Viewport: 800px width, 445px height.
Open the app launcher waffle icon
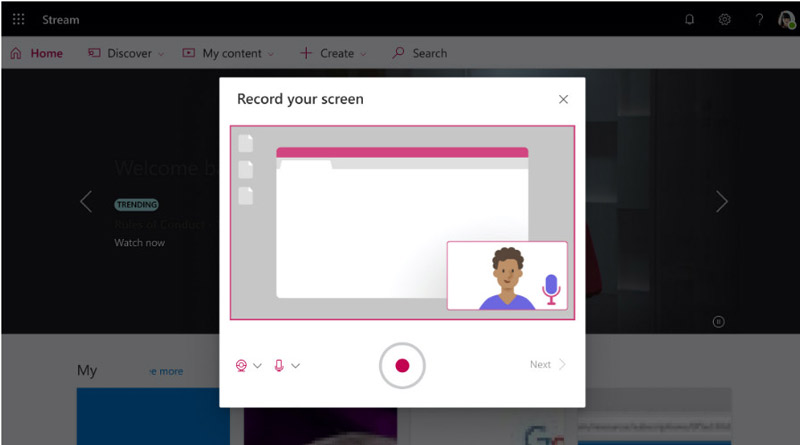[19, 19]
